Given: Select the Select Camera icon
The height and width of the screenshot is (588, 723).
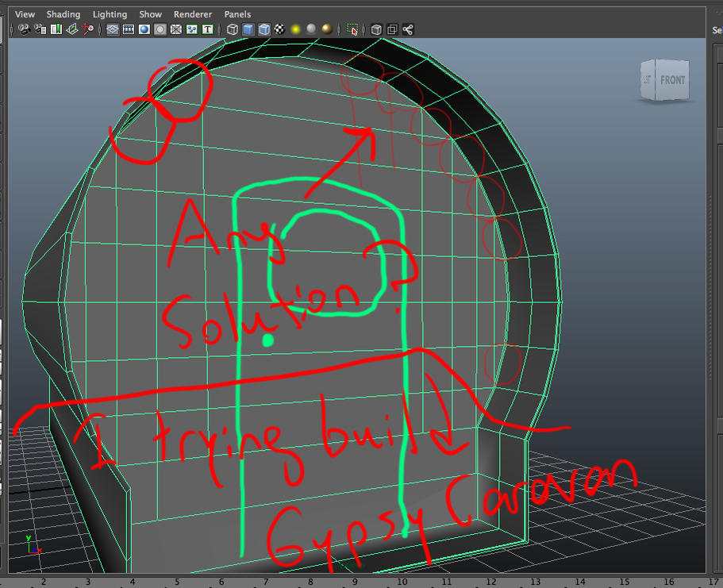Looking at the screenshot, I should pos(23,29).
